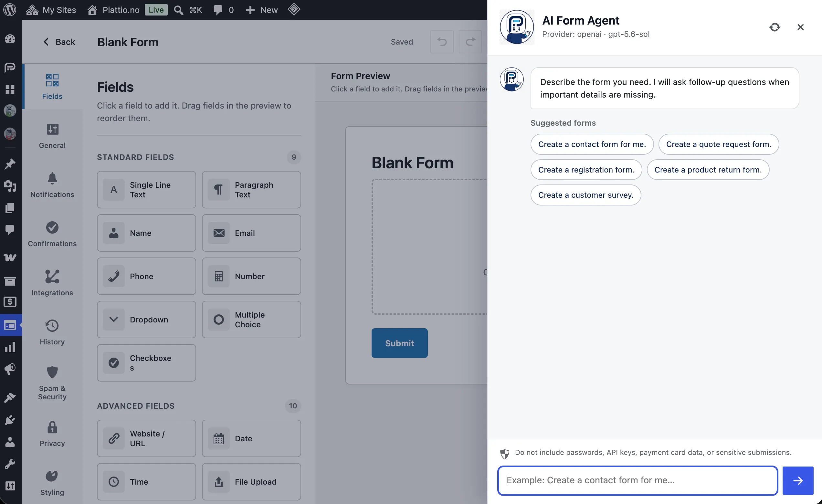822x504 pixels.
Task: Add a Paragraph Text field
Action: (251, 189)
